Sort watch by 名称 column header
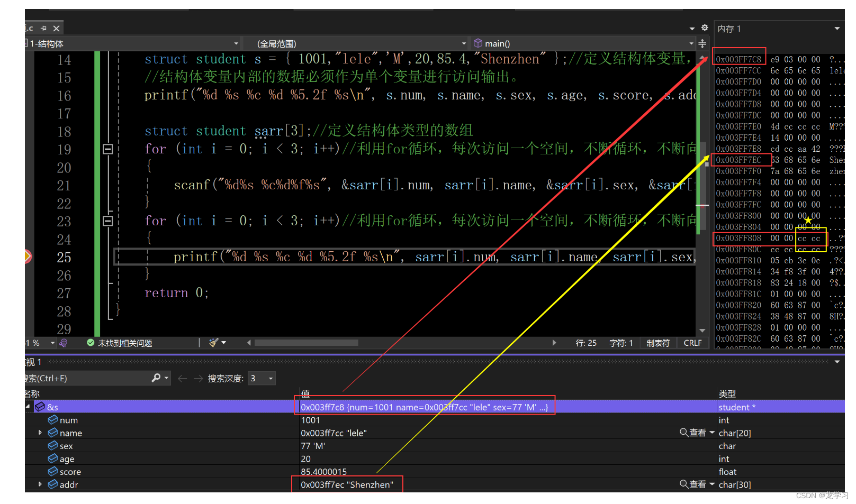The width and height of the screenshot is (856, 504). (32, 393)
